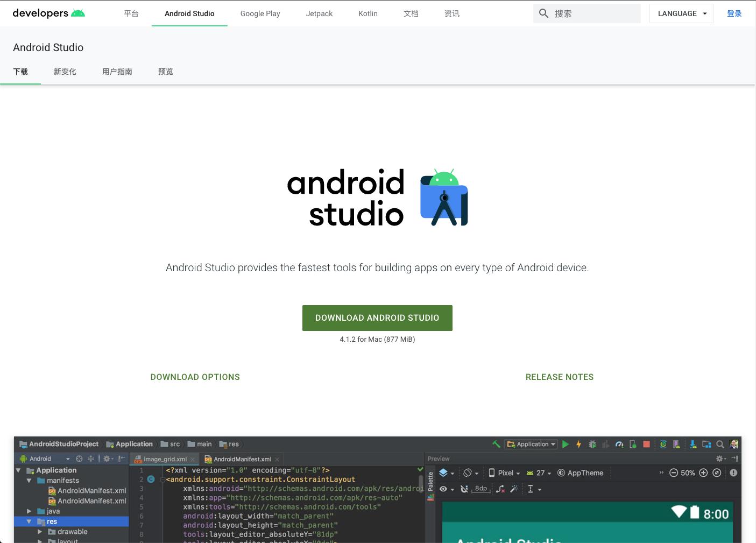Click the Clear Constraints icon
The width and height of the screenshot is (756, 543).
click(500, 489)
